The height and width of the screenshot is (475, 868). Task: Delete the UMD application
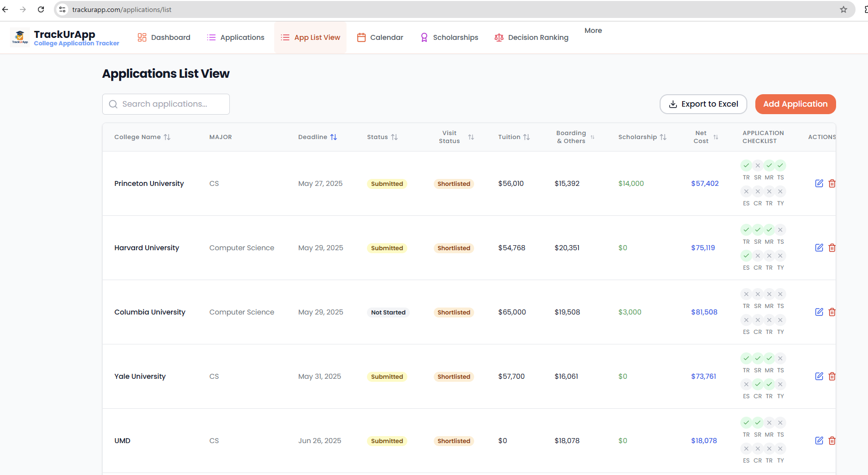point(832,441)
